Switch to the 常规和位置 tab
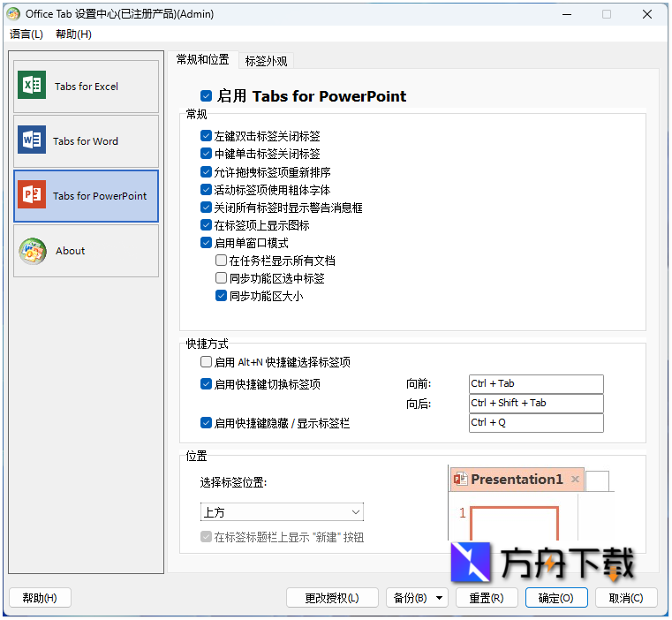Viewport: 672px width, 620px height. [x=203, y=59]
